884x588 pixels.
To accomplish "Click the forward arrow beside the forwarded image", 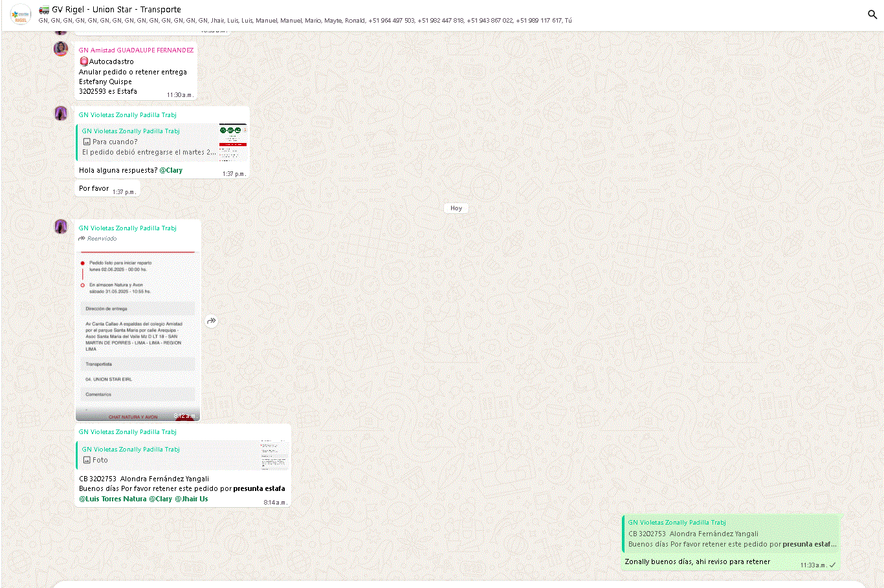I will point(212,321).
